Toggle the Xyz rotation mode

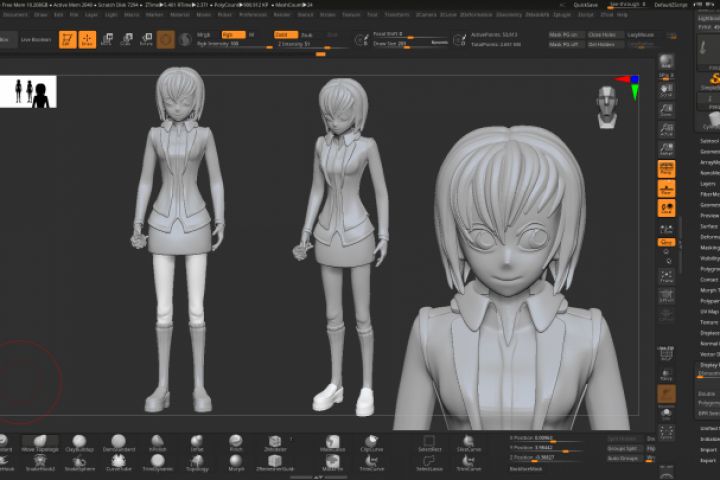point(666,242)
